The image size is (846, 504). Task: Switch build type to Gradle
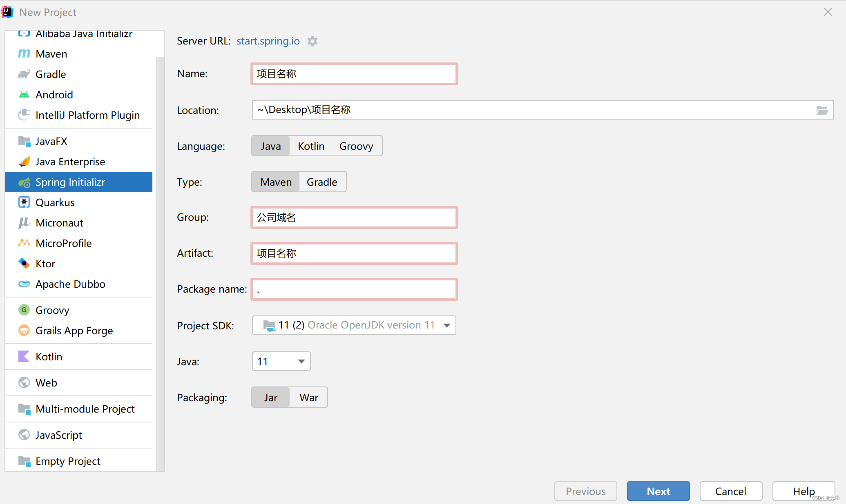pos(322,182)
